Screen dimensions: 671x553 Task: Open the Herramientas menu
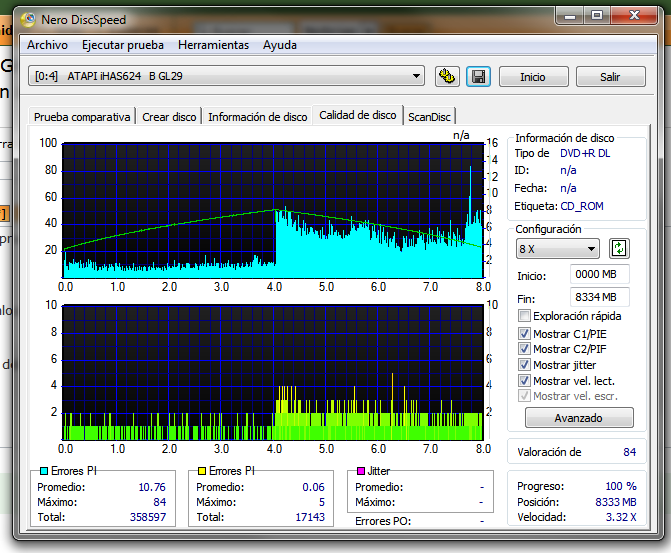click(213, 45)
